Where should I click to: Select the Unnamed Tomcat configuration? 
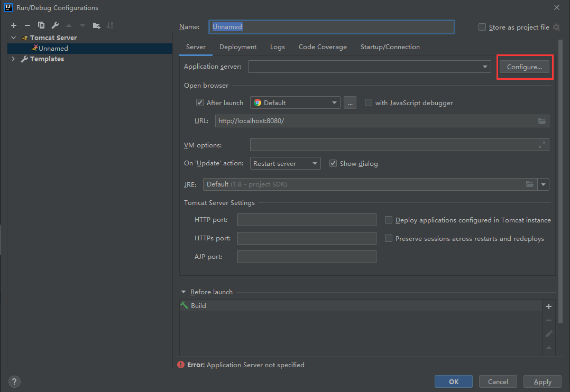90,48
